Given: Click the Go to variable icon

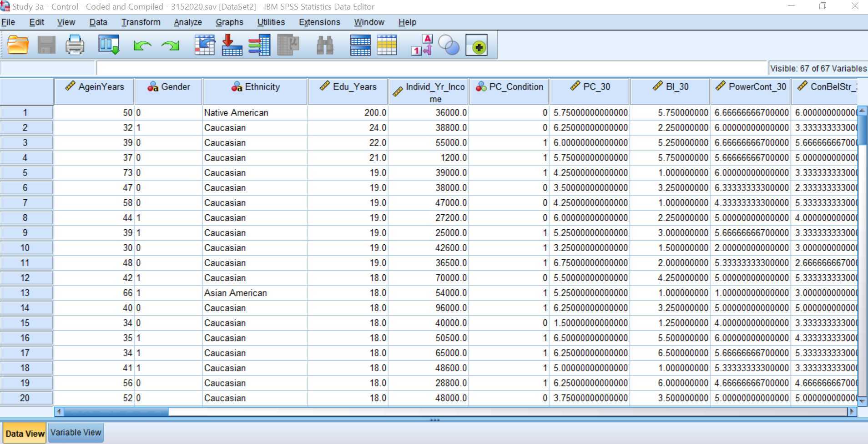Looking at the screenshot, I should click(232, 45).
